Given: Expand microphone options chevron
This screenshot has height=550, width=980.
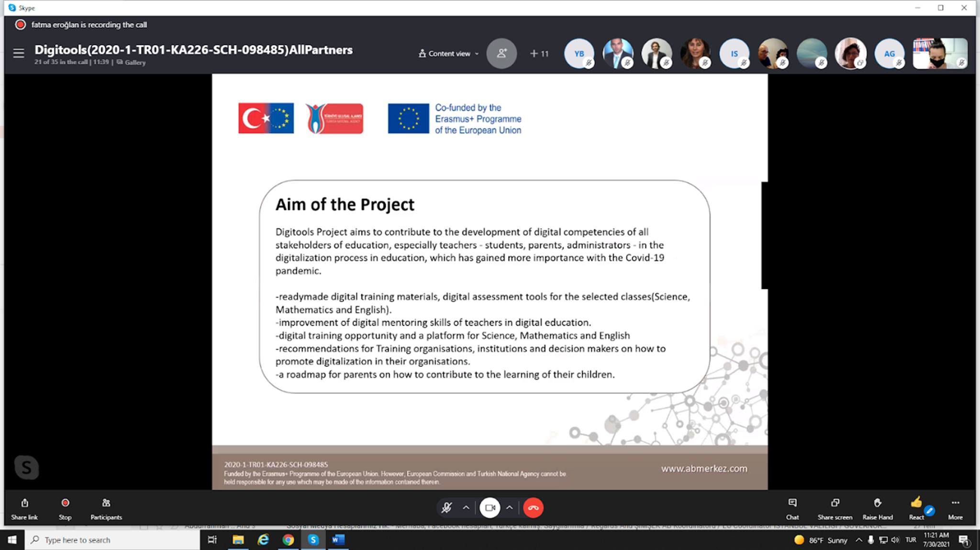Looking at the screenshot, I should pyautogui.click(x=466, y=507).
